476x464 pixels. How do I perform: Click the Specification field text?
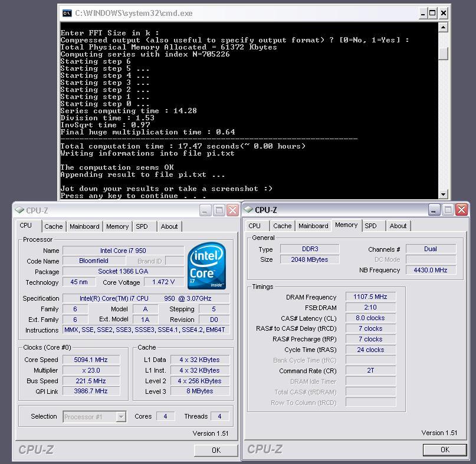click(x=146, y=298)
